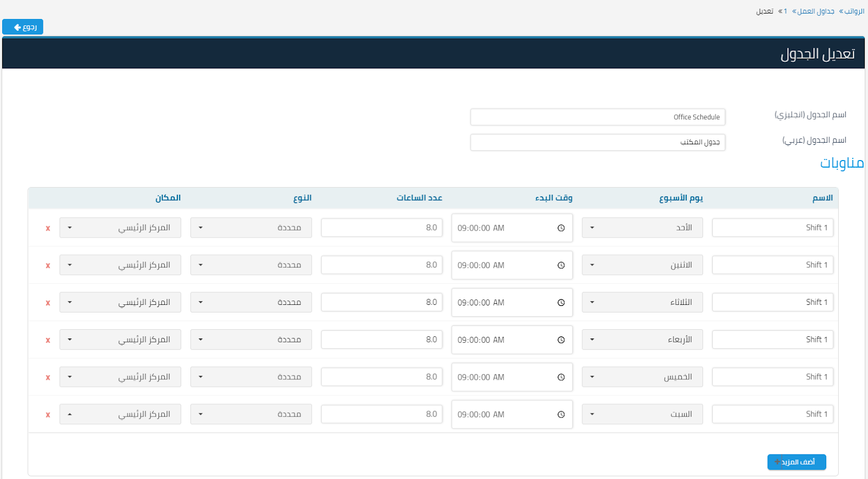Viewport: 868px width, 479px height.
Task: Open جداول العمل breadcrumb link
Action: (x=815, y=11)
